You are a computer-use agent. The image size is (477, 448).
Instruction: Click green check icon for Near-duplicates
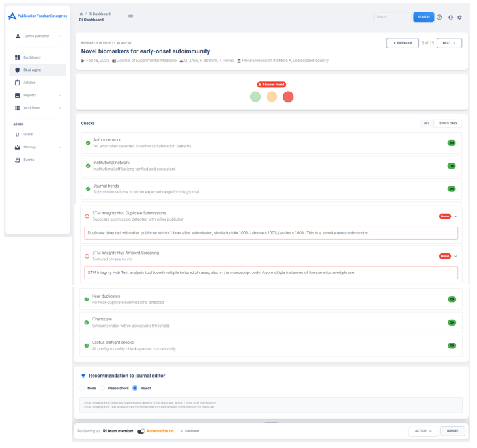coord(87,300)
